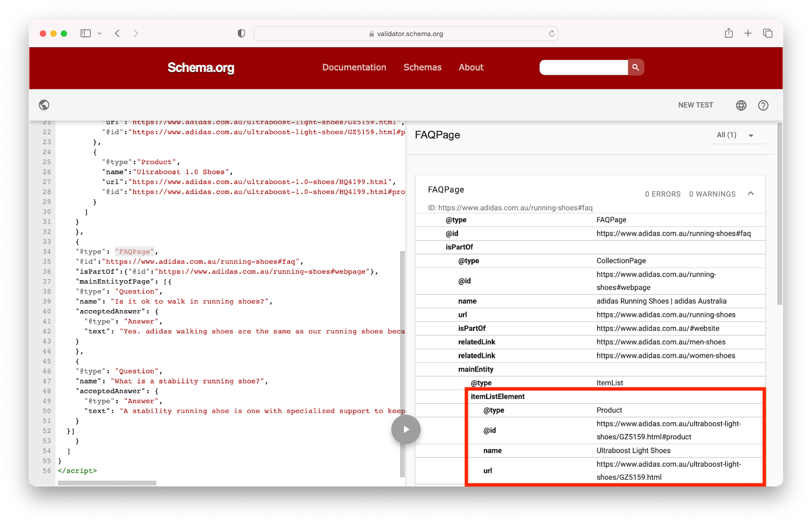This screenshot has height=525, width=812.
Task: Click the Schema.org search input field
Action: [584, 68]
